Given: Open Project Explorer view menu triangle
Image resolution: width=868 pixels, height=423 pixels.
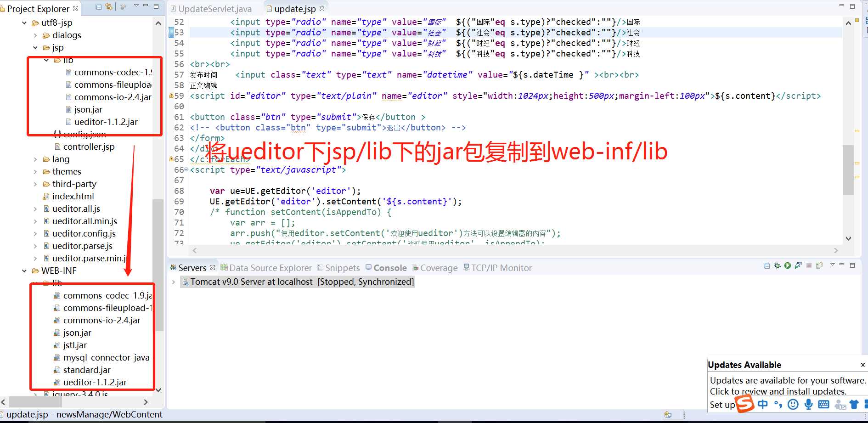Looking at the screenshot, I should tap(136, 6).
